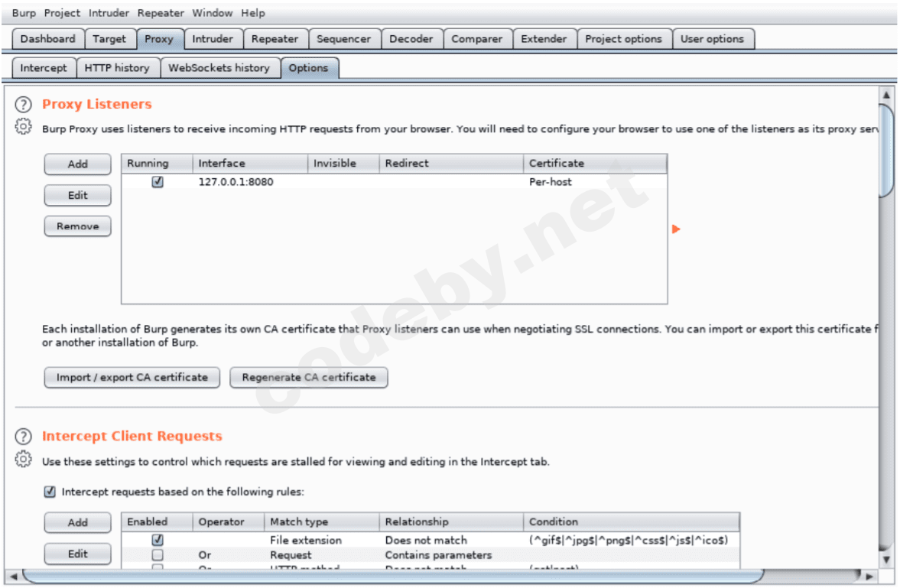
Task: Click the horizontal scrollbar left arrow
Action: (x=13, y=576)
